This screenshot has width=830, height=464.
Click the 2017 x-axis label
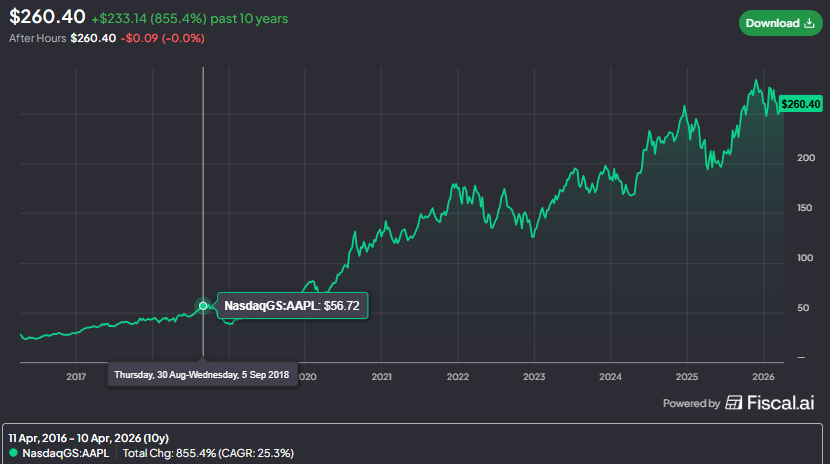coord(76,377)
